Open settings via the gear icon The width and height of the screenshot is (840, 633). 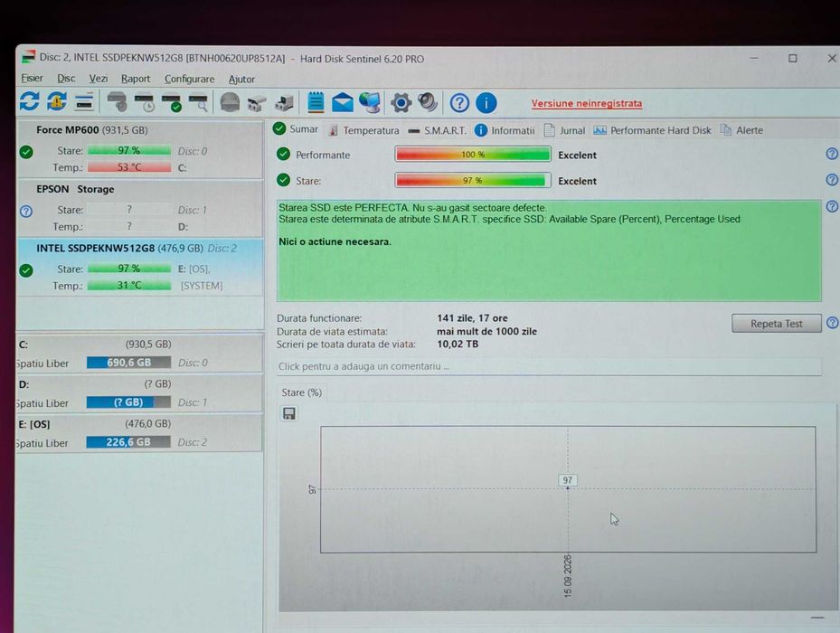click(401, 102)
